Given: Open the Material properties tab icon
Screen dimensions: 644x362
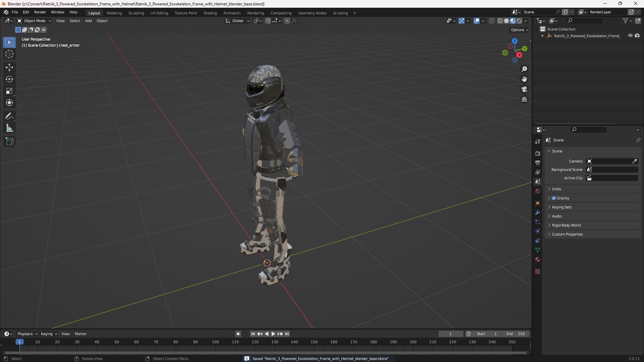Looking at the screenshot, I should [x=538, y=259].
